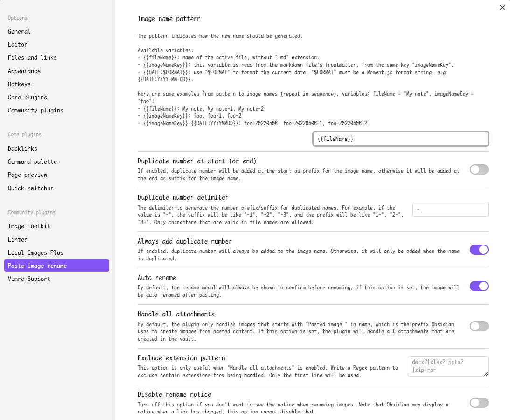This screenshot has width=510, height=420.
Task: Click the Image name pattern field
Action: pos(400,139)
